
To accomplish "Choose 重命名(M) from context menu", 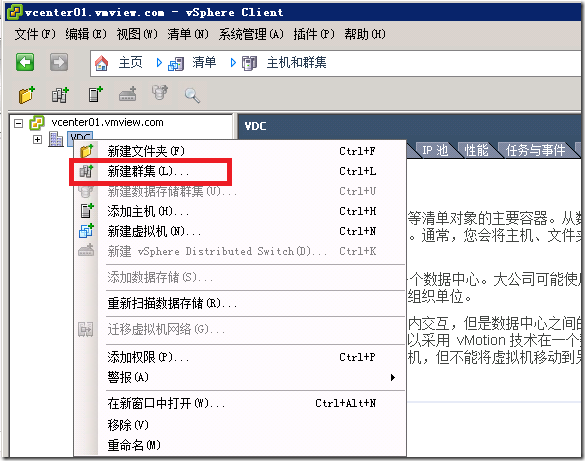I will [x=241, y=445].
